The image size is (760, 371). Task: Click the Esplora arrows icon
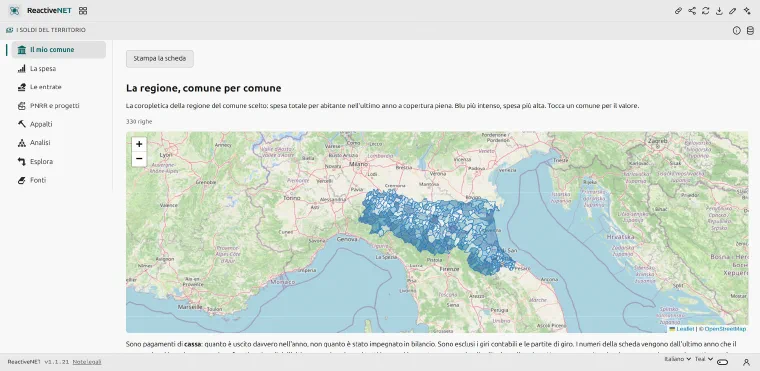click(21, 161)
